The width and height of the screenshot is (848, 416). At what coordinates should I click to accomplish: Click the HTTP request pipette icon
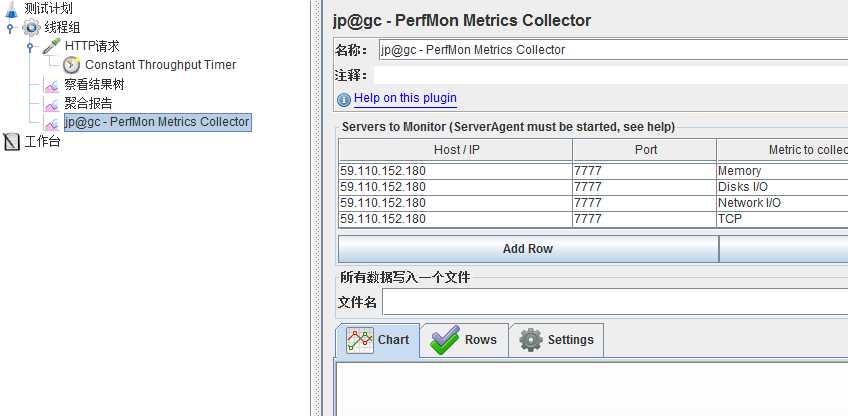point(51,46)
